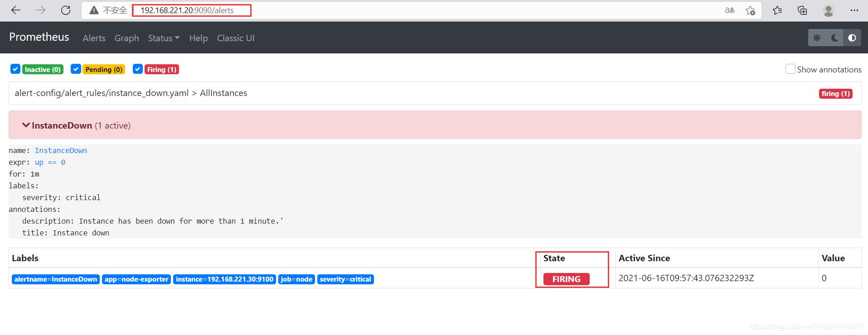
Task: Click the browser forward arrow
Action: (41, 10)
